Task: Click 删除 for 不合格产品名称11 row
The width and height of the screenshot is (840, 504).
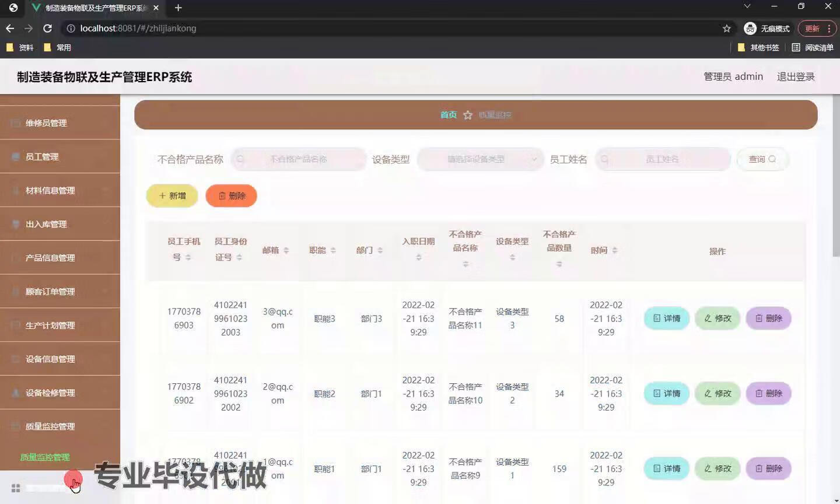Action: [x=768, y=318]
